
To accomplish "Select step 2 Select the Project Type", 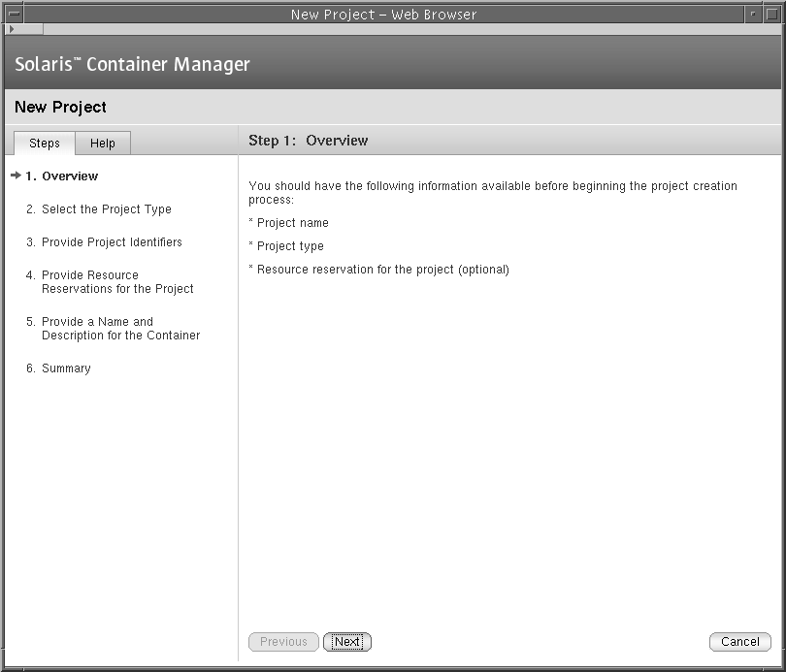I will coord(99,209).
